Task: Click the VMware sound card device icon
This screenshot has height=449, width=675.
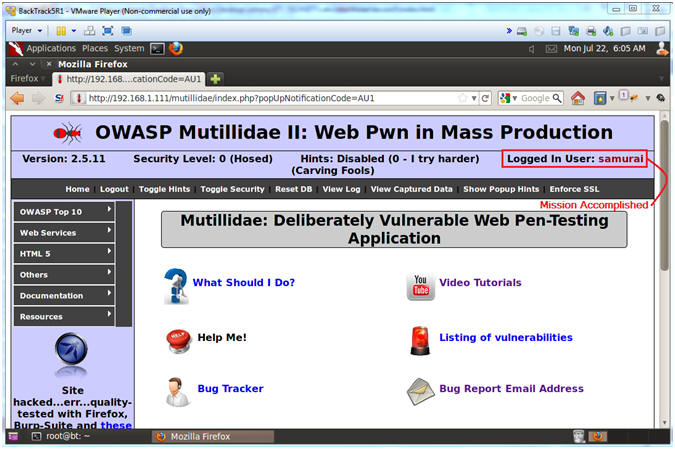Action: coord(608,31)
